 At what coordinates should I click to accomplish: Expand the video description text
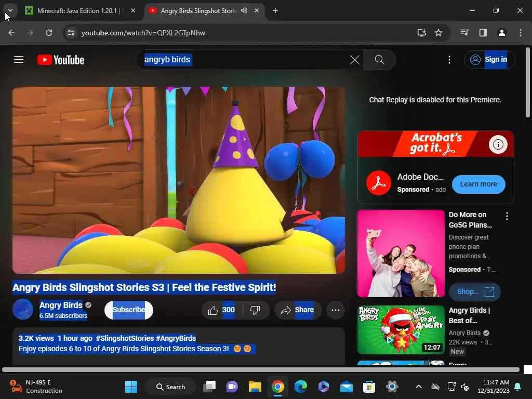pyautogui.click(x=179, y=347)
